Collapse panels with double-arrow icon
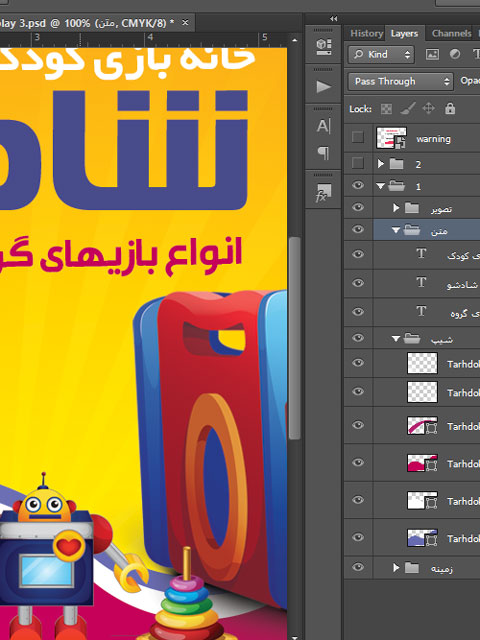This screenshot has height=640, width=480. (334, 18)
